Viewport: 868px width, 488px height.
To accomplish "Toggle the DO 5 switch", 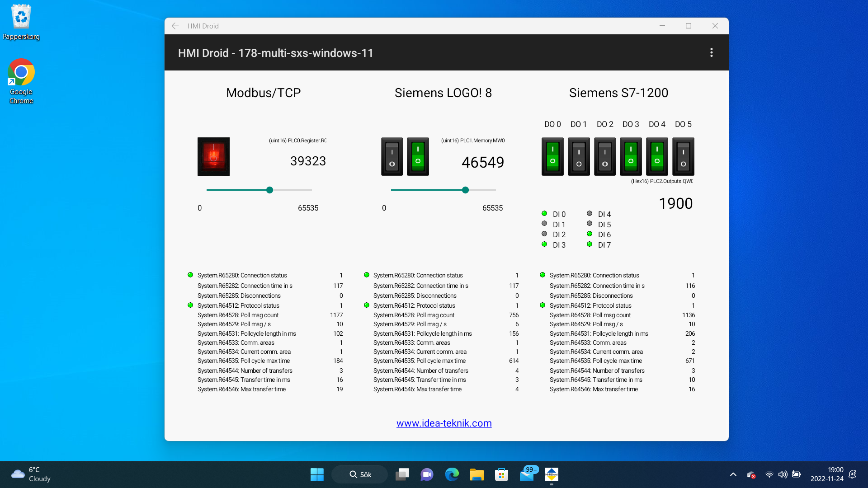I will tap(683, 156).
